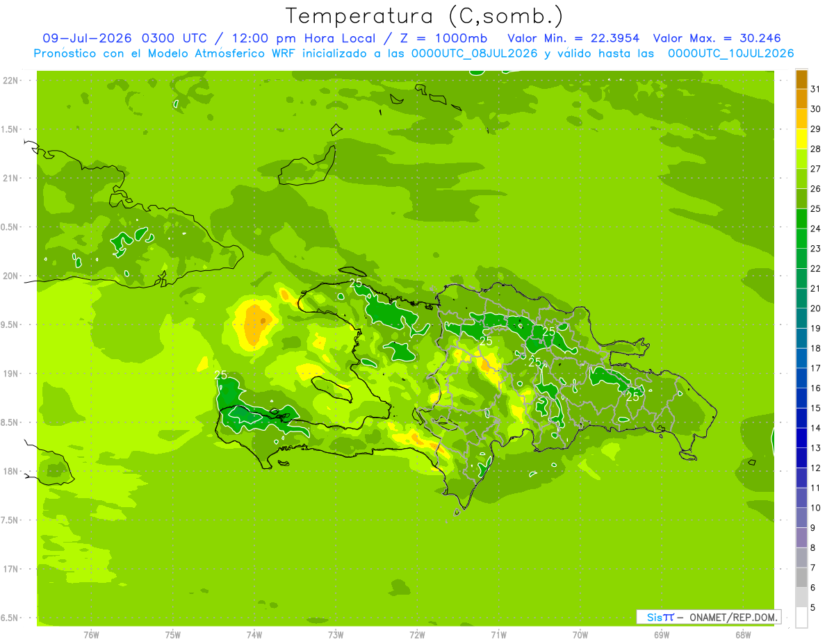Click the "75W" longitude axis label
The width and height of the screenshot is (834, 644).
(x=172, y=635)
